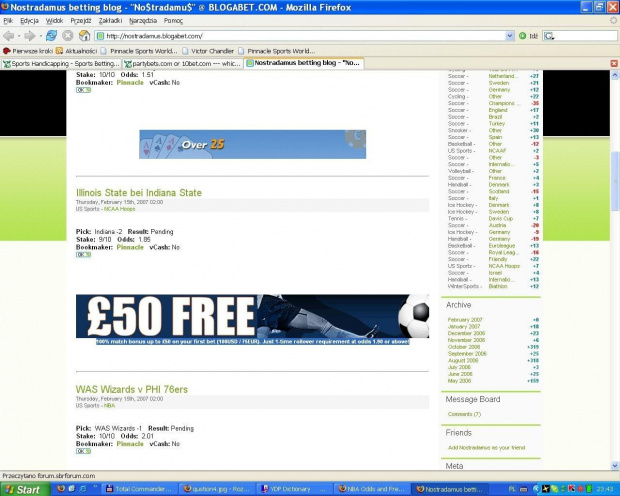Click the throbber activity icon in menu bar

coord(613,20)
